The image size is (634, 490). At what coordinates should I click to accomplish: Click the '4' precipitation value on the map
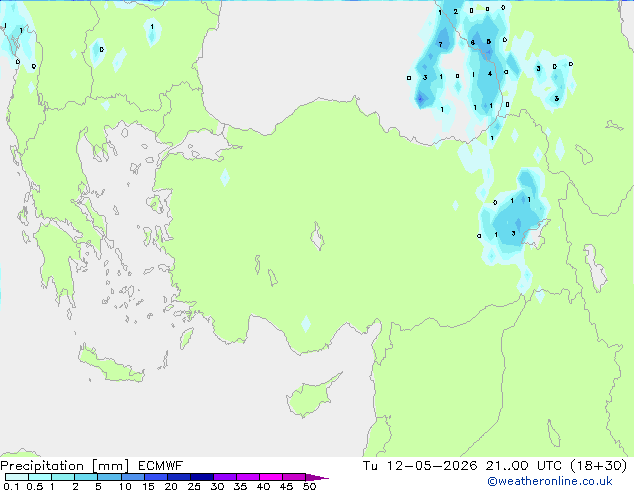click(x=490, y=74)
